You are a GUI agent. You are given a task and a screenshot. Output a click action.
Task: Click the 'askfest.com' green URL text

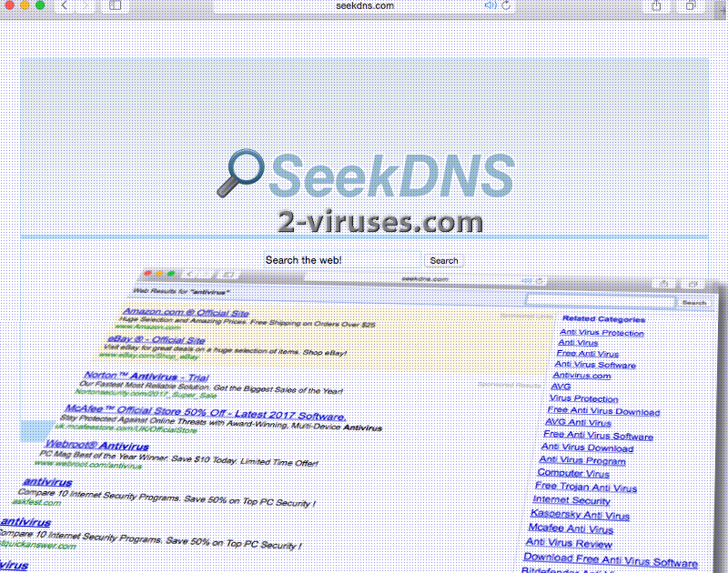[x=36, y=502]
